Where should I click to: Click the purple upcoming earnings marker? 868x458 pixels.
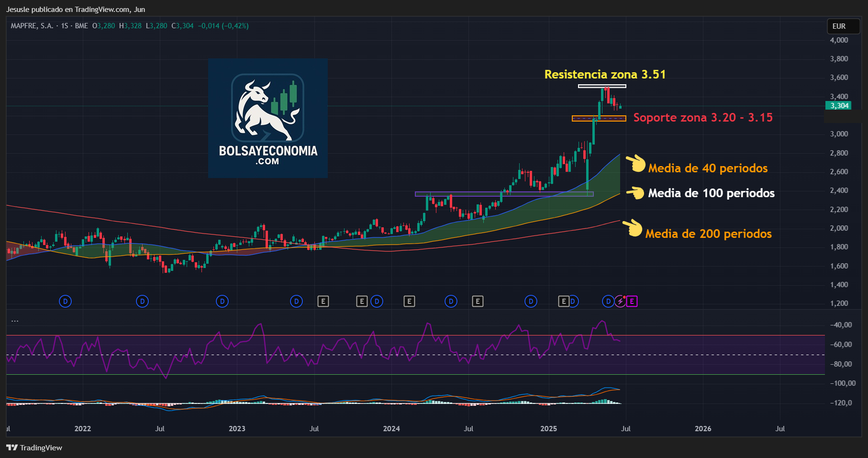(632, 301)
